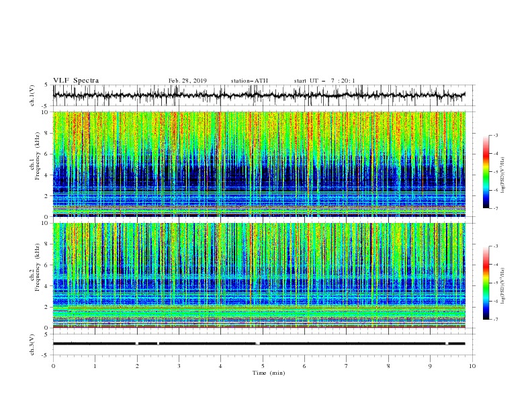Image resolution: width=532 pixels, height=411 pixels.
Task: Click the "5" minute label on time axis
Action: [x=263, y=366]
